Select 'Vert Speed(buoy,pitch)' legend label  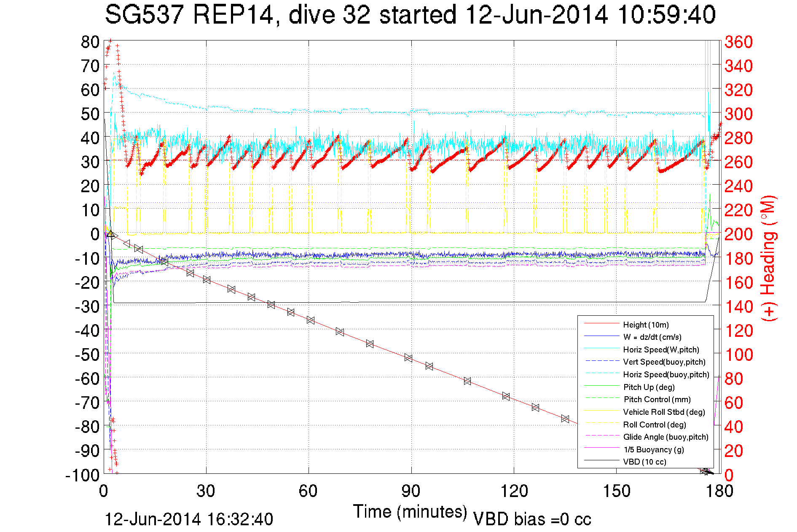(664, 362)
